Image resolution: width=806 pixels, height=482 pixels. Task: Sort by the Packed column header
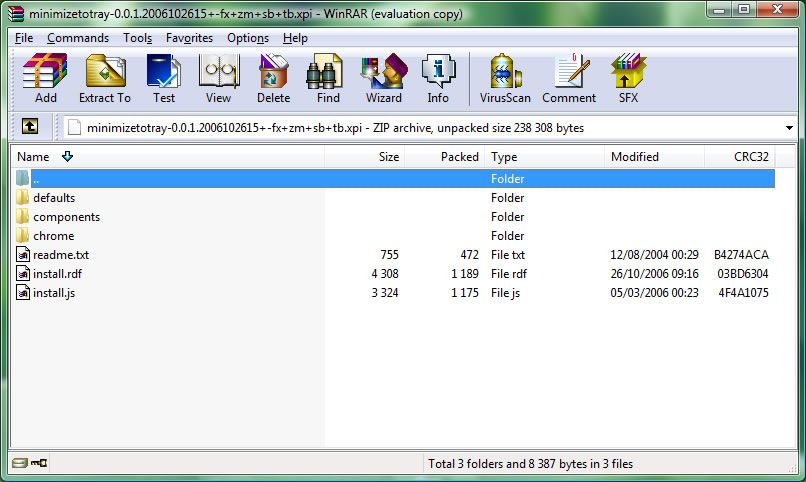pos(445,157)
